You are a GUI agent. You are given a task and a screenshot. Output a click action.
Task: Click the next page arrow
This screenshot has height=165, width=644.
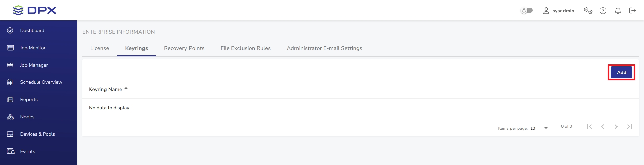(x=616, y=127)
